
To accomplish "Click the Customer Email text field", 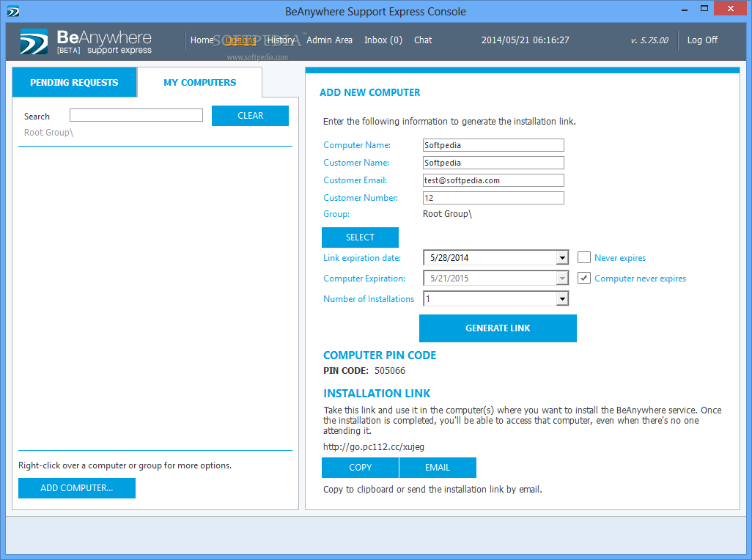I will (x=493, y=180).
